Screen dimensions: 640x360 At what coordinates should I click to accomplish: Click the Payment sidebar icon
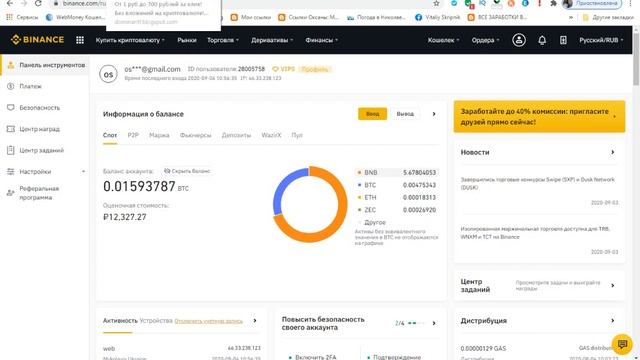(x=11, y=86)
